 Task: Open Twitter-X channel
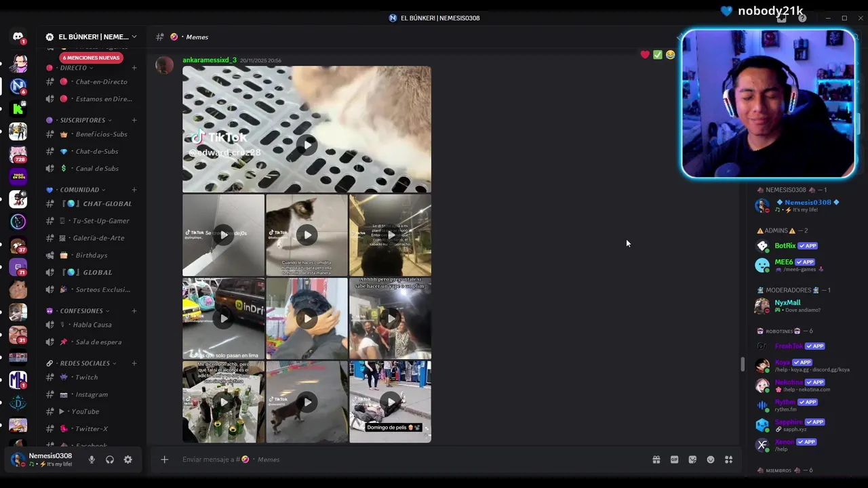click(x=92, y=429)
